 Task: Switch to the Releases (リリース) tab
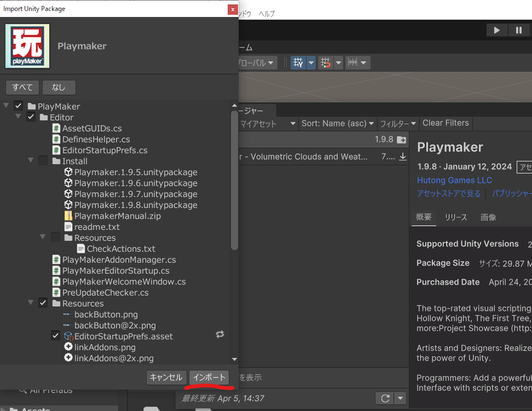coord(456,217)
